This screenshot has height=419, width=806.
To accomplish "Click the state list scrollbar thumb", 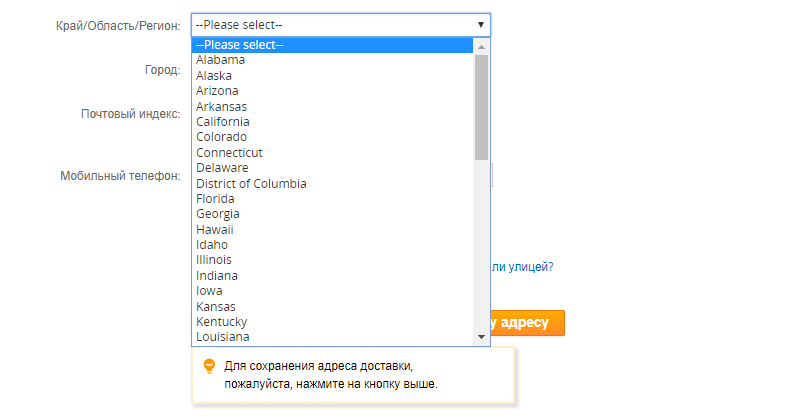I will pos(482,106).
